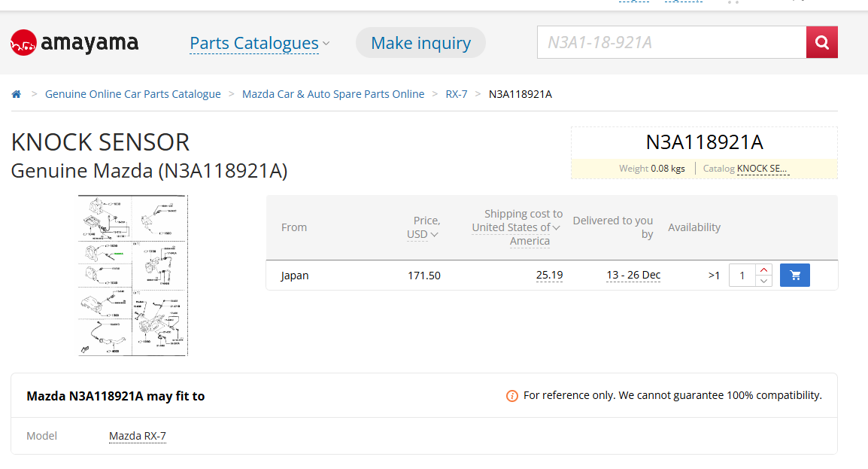868x469 pixels.
Task: Open Genuine Online Car Parts Catalogue breadcrumb
Action: tap(133, 94)
